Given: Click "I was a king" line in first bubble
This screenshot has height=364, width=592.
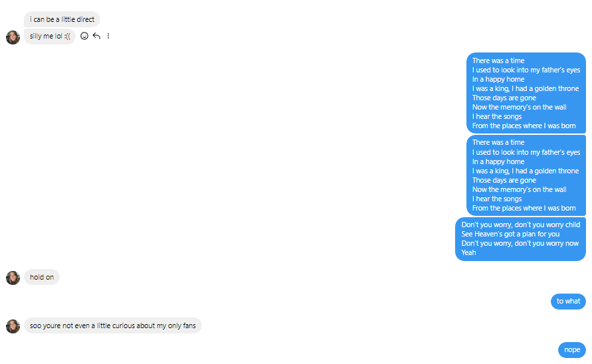Looking at the screenshot, I should 526,89.
